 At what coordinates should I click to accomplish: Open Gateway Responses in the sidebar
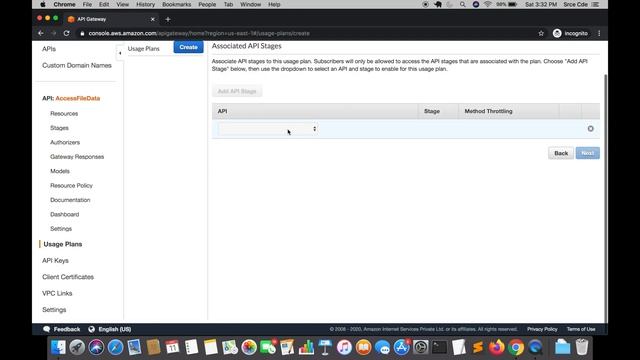point(77,157)
